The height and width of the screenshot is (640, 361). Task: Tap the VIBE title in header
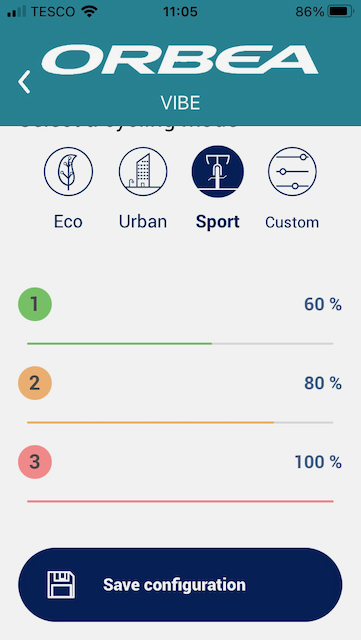click(180, 104)
